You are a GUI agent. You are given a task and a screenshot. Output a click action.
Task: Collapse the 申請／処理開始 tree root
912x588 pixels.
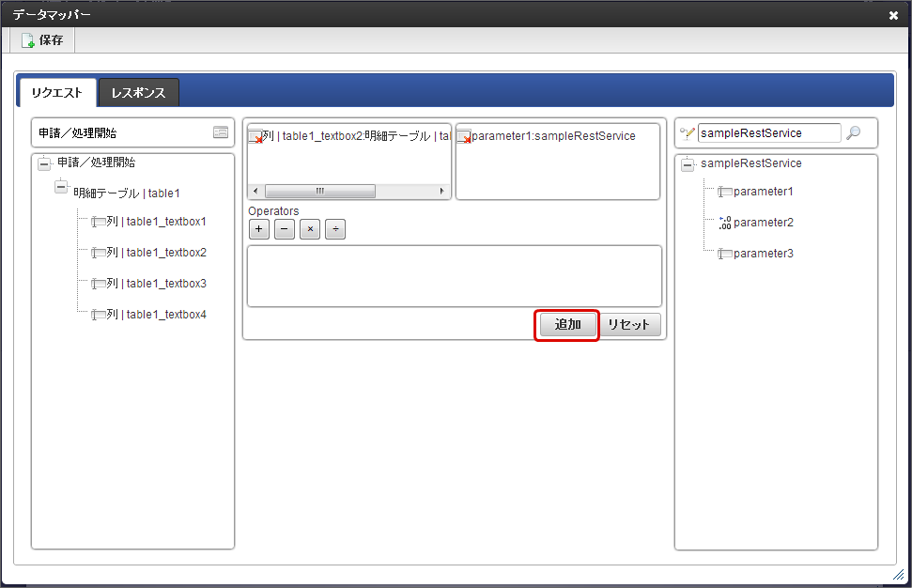click(x=44, y=163)
